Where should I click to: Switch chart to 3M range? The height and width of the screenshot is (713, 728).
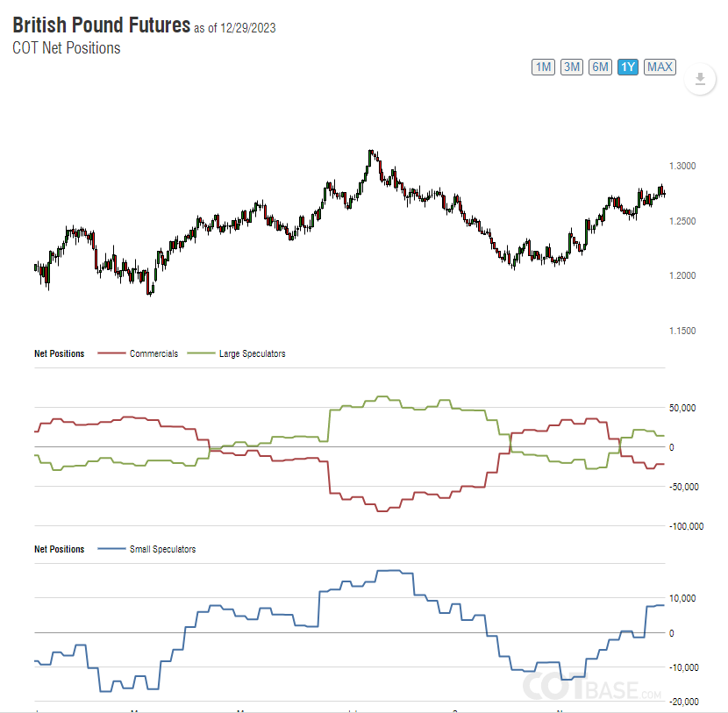[572, 67]
